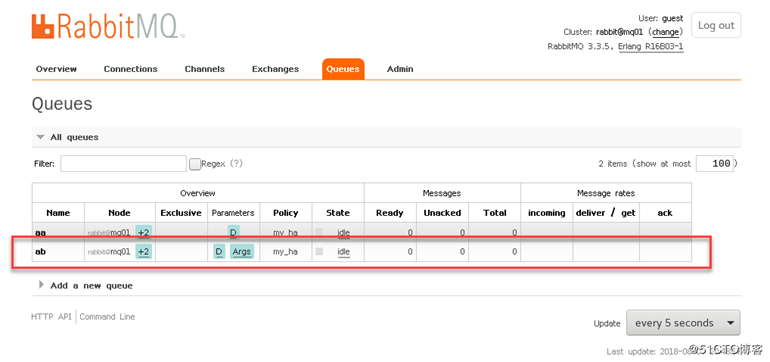Screen dimensions: 770x362
Task: Open the update interval every 5 seconds dropdown
Action: 683,323
